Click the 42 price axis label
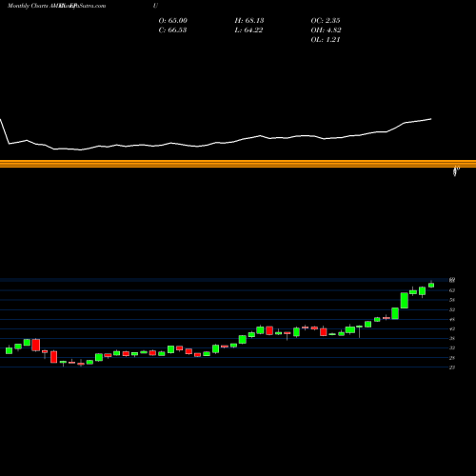Viewport: 476px width, 476px height. point(452,329)
